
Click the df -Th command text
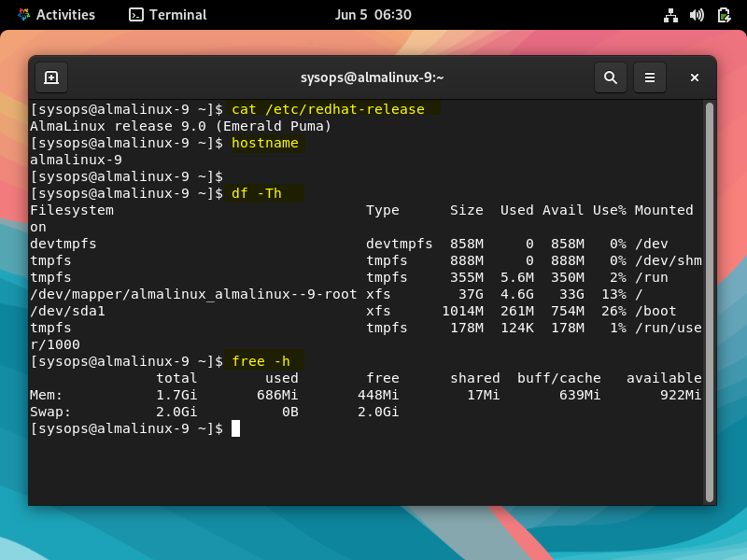coord(256,193)
